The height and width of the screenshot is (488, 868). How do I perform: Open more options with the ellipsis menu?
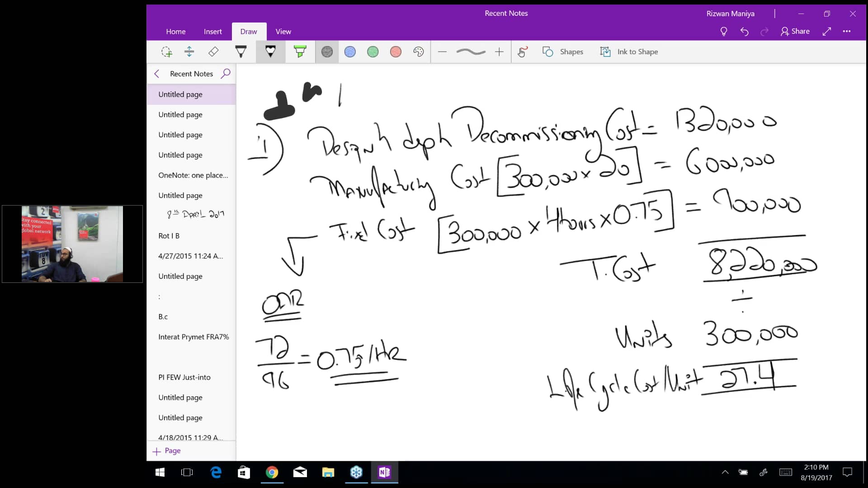click(x=847, y=31)
